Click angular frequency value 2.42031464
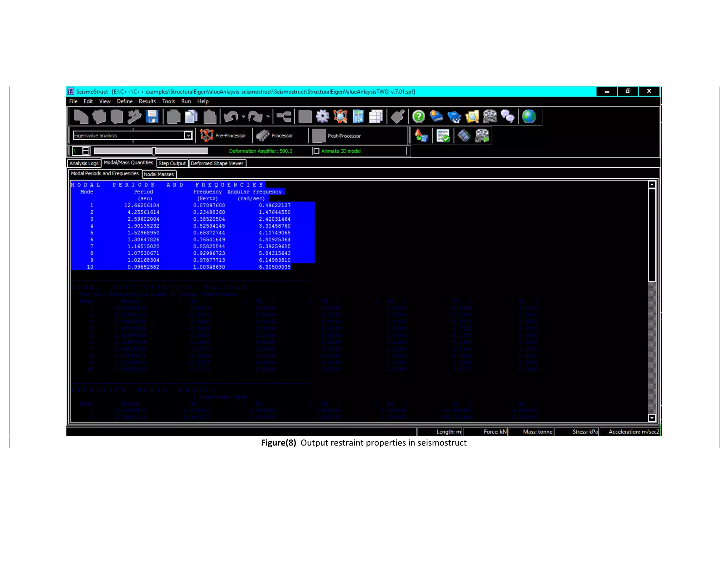The width and height of the screenshot is (728, 562). pyautogui.click(x=274, y=219)
